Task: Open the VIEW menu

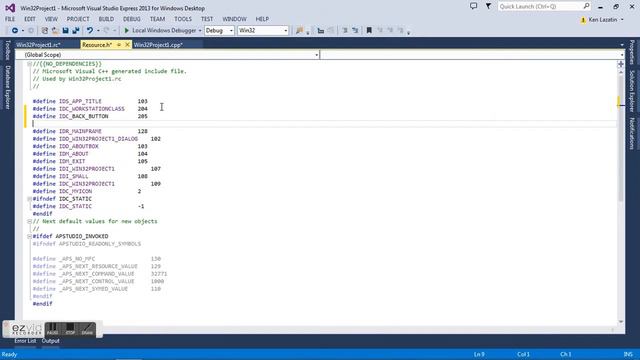Action: coord(51,19)
